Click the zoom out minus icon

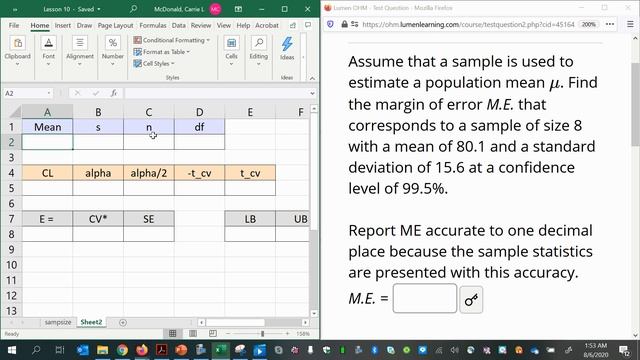(228, 333)
